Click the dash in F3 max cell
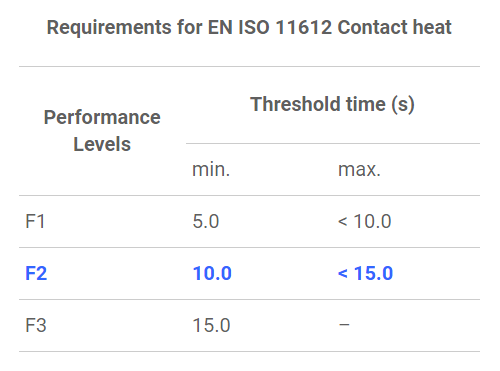500x371 pixels. 344,324
